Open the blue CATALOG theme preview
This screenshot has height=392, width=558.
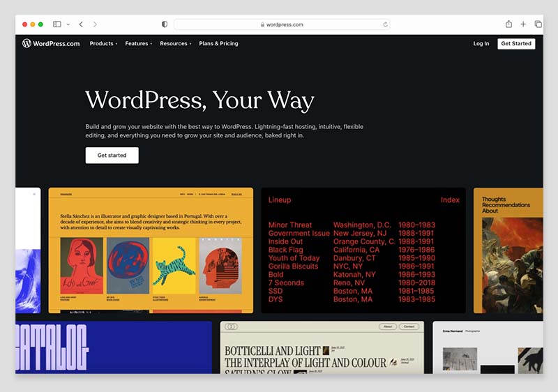point(114,347)
